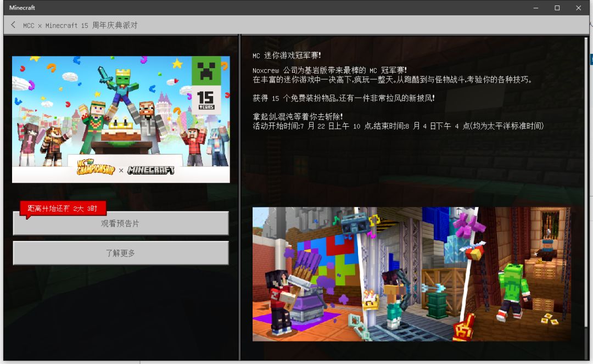Click the line 拿起剑,混沌等着你去斩除!
Image resolution: width=593 pixels, height=364 pixels.
(x=298, y=116)
